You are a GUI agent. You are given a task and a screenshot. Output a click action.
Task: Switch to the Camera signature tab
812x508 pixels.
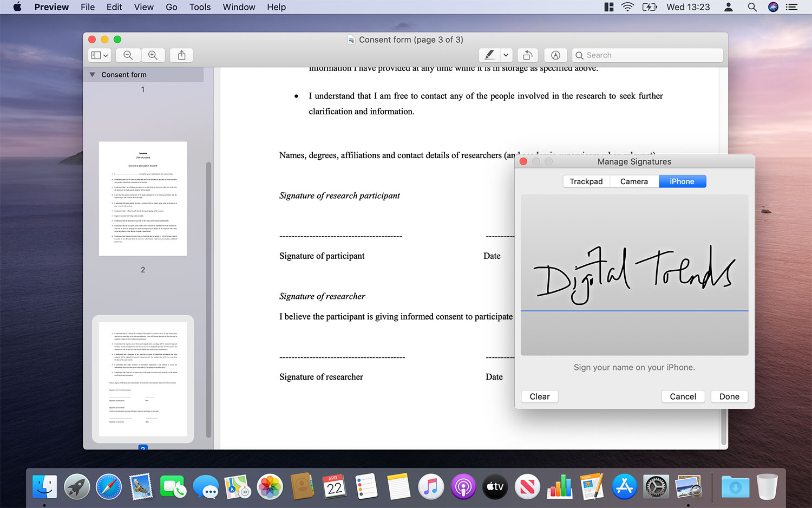pyautogui.click(x=634, y=181)
